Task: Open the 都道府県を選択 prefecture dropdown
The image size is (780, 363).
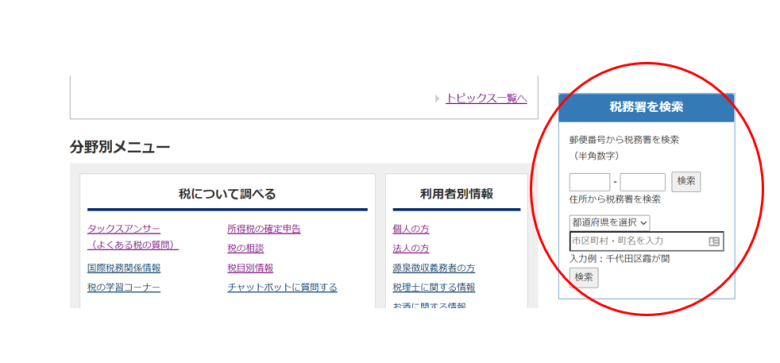Action: coord(609,222)
